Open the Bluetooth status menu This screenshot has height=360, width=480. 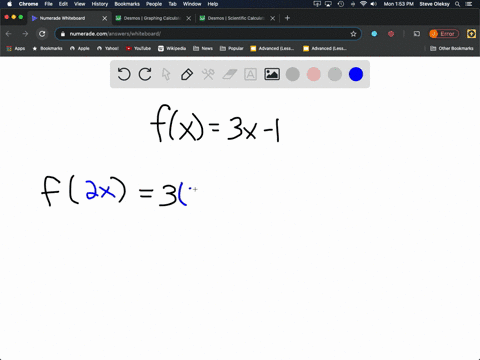click(x=353, y=4)
